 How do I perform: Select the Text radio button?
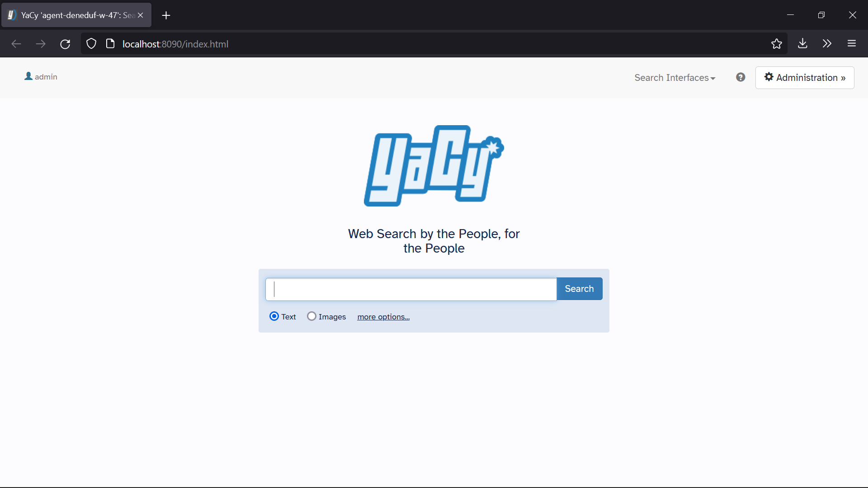click(274, 316)
